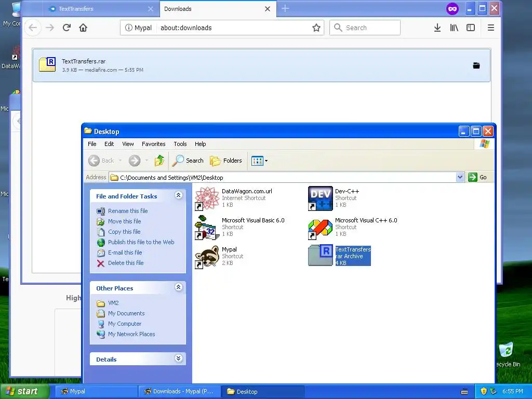532x399 pixels.
Task: Click Publish this file to the Web
Action: [x=141, y=242]
